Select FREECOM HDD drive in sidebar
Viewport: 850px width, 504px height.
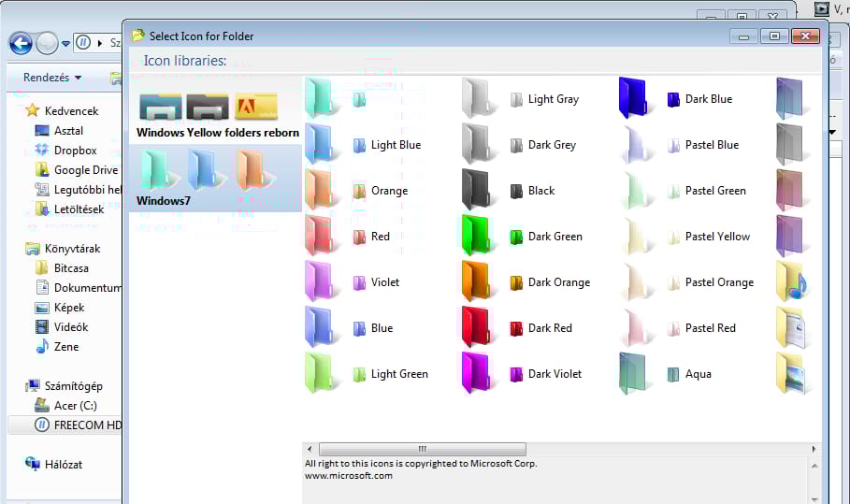[x=65, y=425]
